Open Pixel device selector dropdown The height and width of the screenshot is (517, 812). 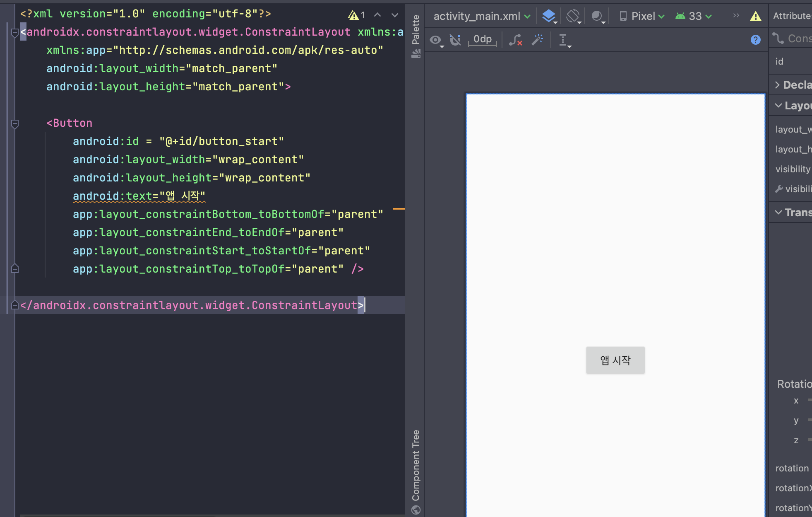click(x=642, y=16)
